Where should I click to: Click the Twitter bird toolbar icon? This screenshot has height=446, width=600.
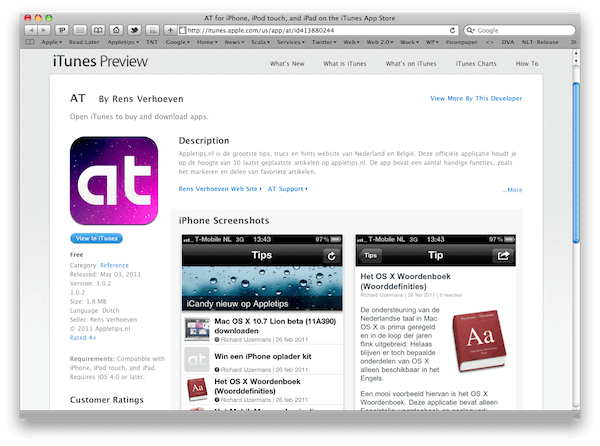(134, 30)
